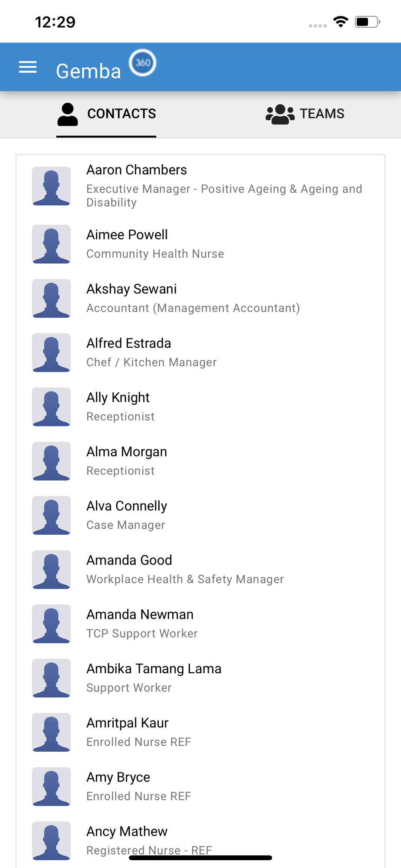
Task: Select the CONTACTS tab
Action: 106,114
